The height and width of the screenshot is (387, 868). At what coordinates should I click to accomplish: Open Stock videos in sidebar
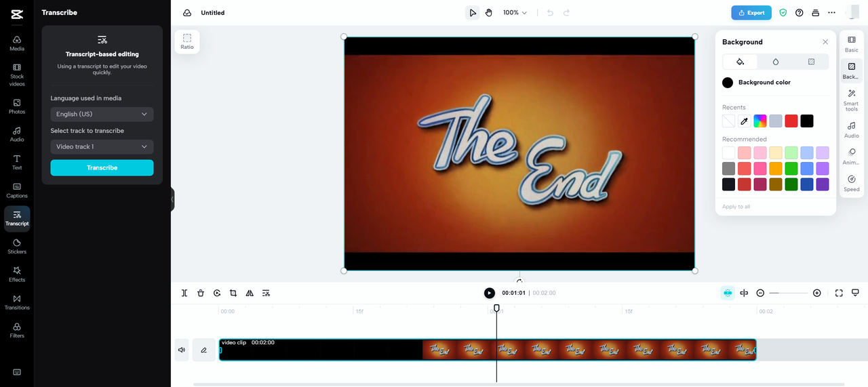point(17,75)
